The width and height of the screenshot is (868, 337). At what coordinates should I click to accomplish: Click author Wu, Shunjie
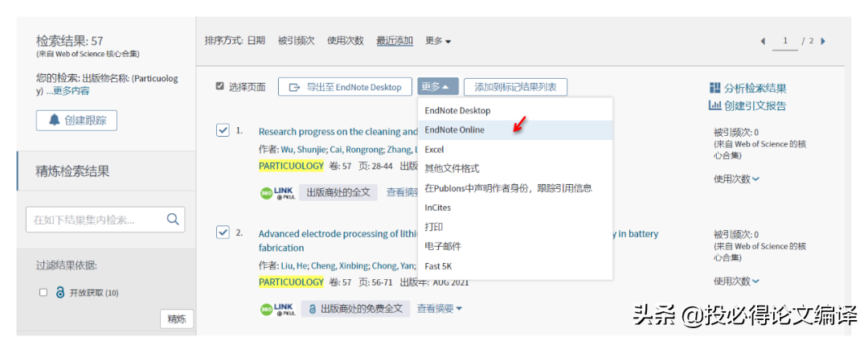[x=304, y=150]
